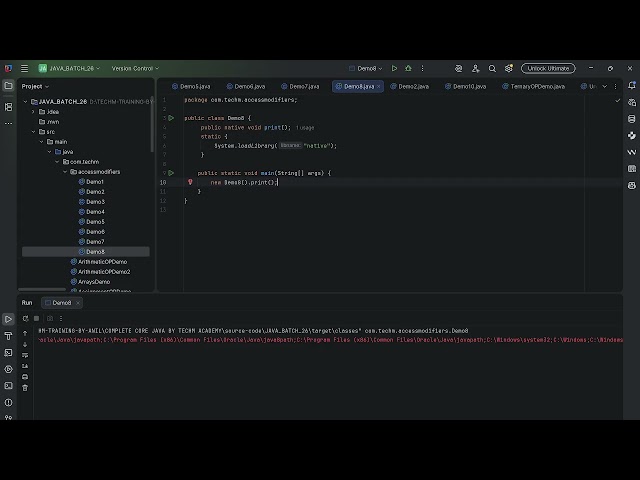Open Demo8 run configuration dropdown
This screenshot has height=480, width=640.
pyautogui.click(x=366, y=69)
